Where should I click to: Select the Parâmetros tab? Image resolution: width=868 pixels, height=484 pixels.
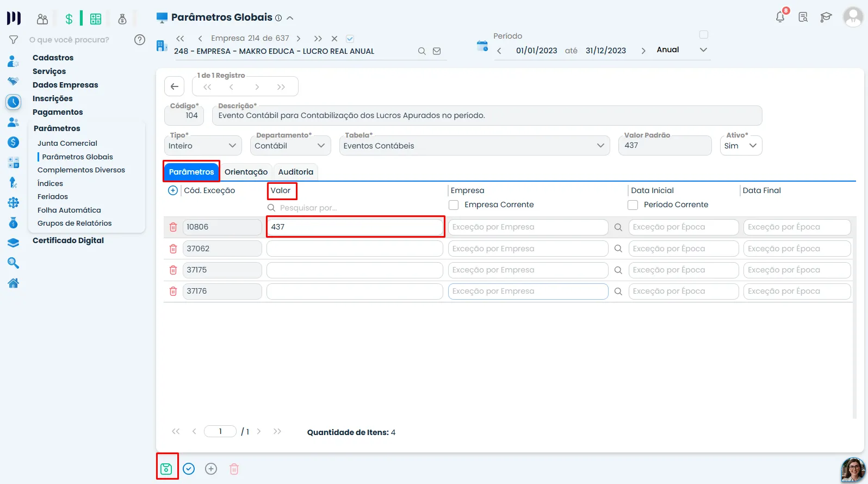[x=191, y=172]
